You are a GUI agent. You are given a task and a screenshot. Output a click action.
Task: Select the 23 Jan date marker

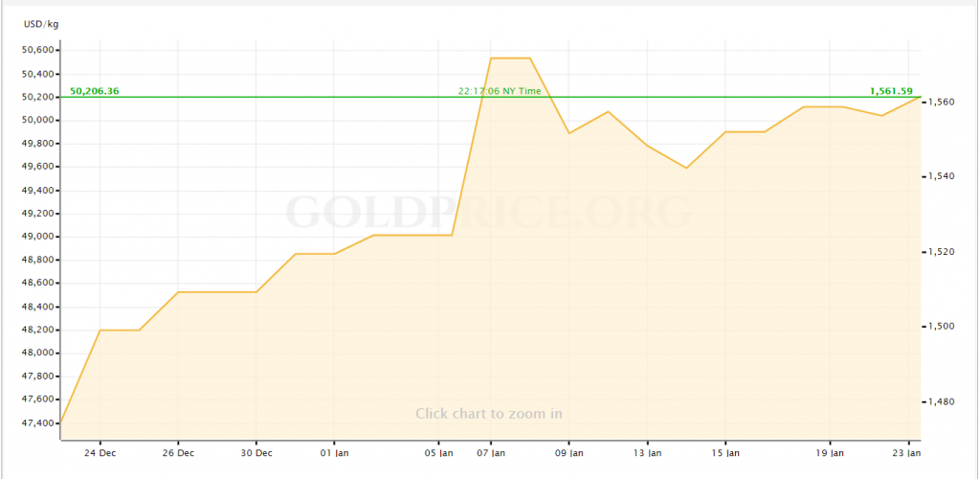click(x=908, y=452)
